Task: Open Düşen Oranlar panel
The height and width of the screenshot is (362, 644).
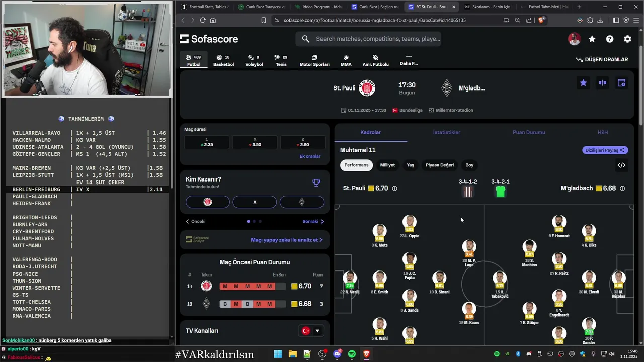Action: (x=602, y=59)
